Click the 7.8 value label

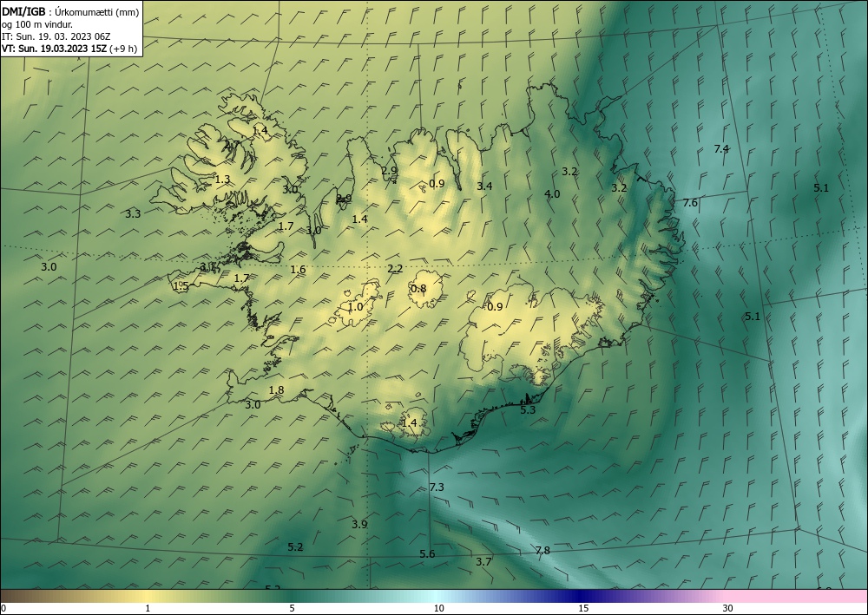(542, 550)
